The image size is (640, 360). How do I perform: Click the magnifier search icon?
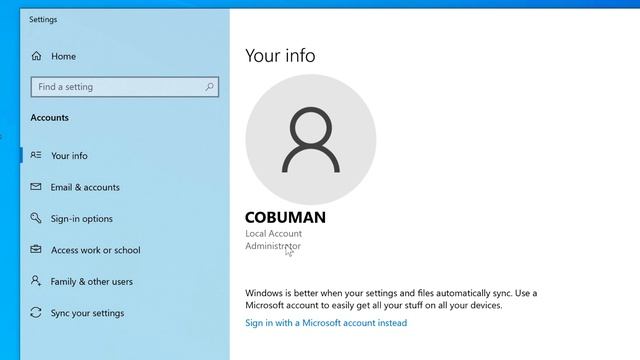pyautogui.click(x=209, y=87)
